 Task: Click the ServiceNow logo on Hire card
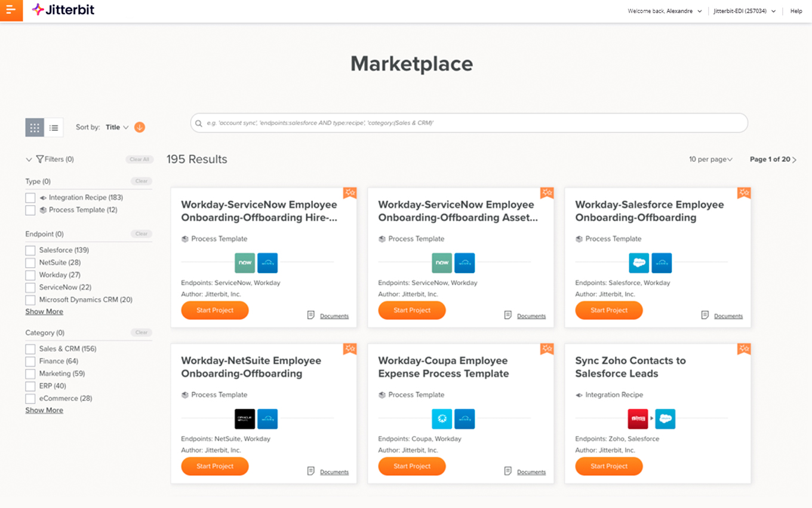[245, 262]
